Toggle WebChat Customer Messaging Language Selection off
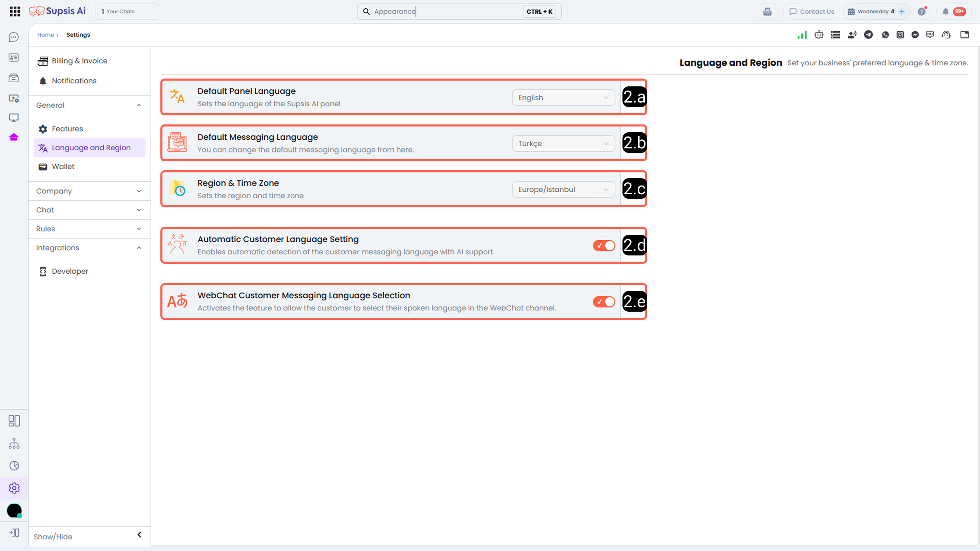980x551 pixels. (604, 302)
